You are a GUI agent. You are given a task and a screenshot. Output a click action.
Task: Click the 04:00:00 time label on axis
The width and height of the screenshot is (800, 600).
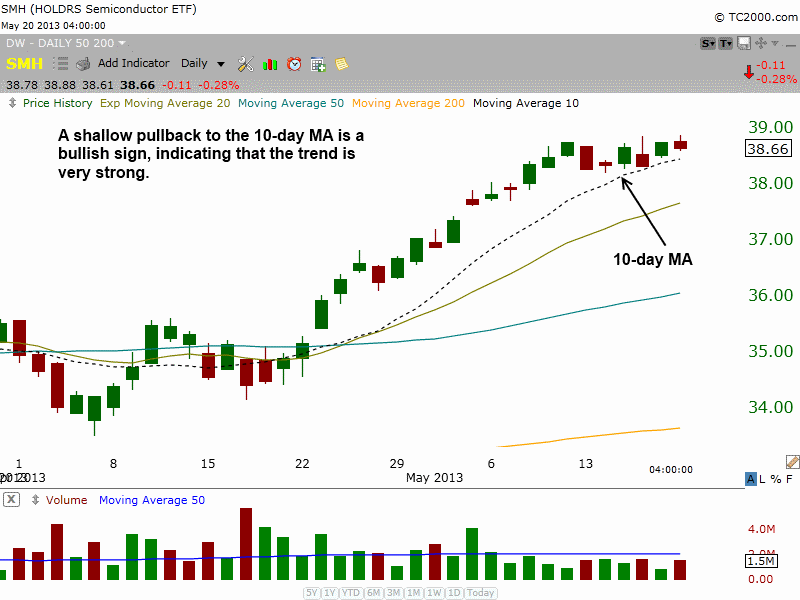point(671,469)
